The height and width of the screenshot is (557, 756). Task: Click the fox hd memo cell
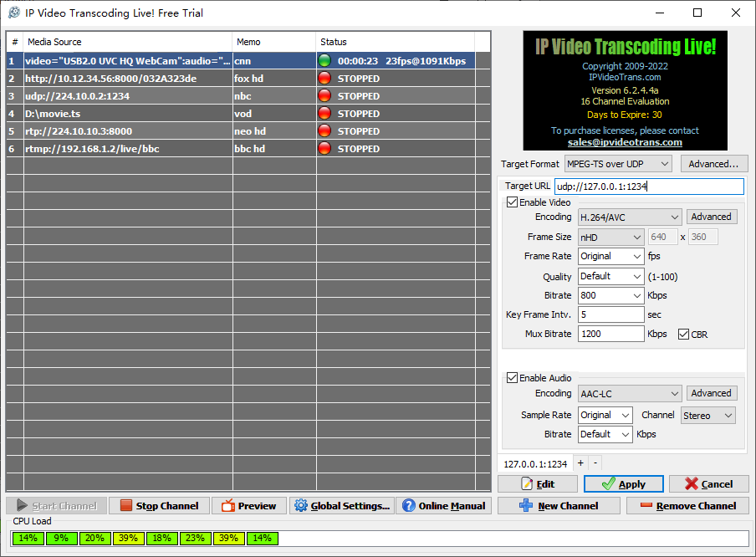coord(274,78)
